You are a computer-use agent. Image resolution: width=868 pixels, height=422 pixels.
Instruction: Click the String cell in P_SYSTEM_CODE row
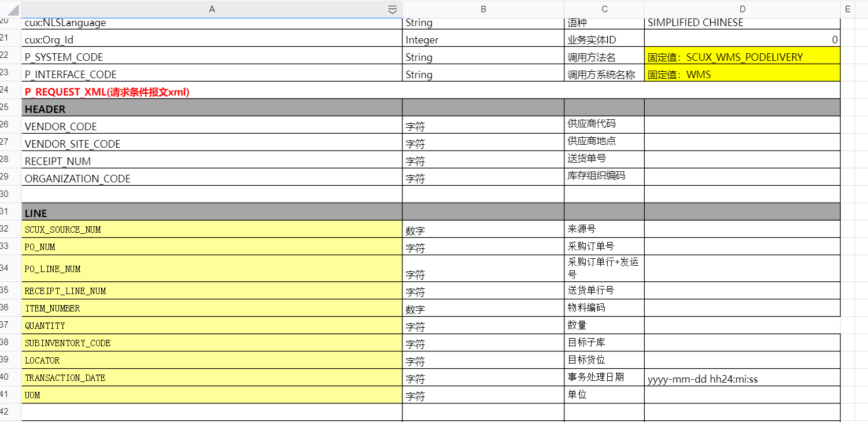tap(483, 56)
